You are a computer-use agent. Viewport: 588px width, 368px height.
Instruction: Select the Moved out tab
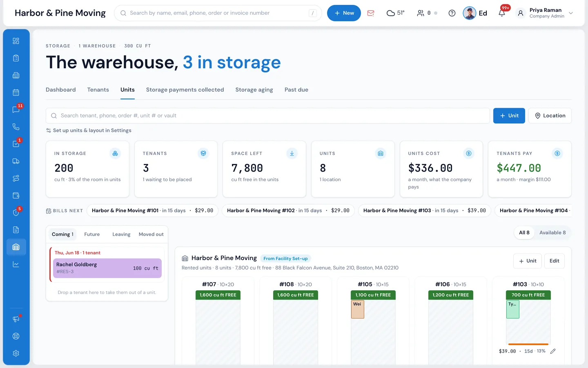(x=151, y=234)
